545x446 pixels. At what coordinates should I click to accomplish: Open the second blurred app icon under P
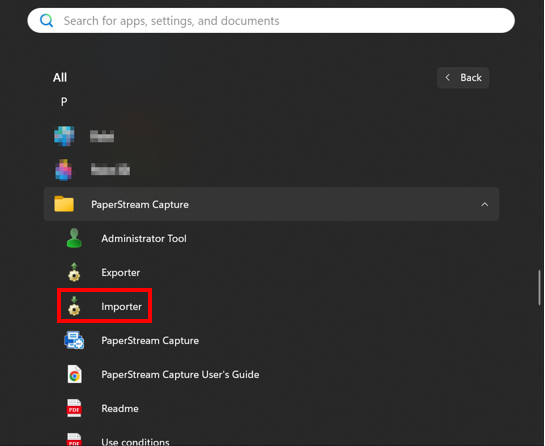tap(64, 170)
